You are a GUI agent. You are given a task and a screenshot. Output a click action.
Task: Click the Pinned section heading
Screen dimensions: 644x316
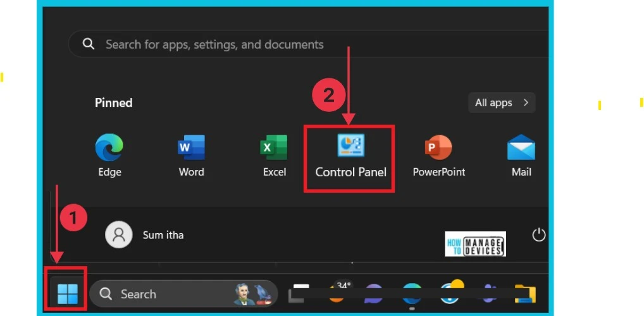pyautogui.click(x=113, y=102)
